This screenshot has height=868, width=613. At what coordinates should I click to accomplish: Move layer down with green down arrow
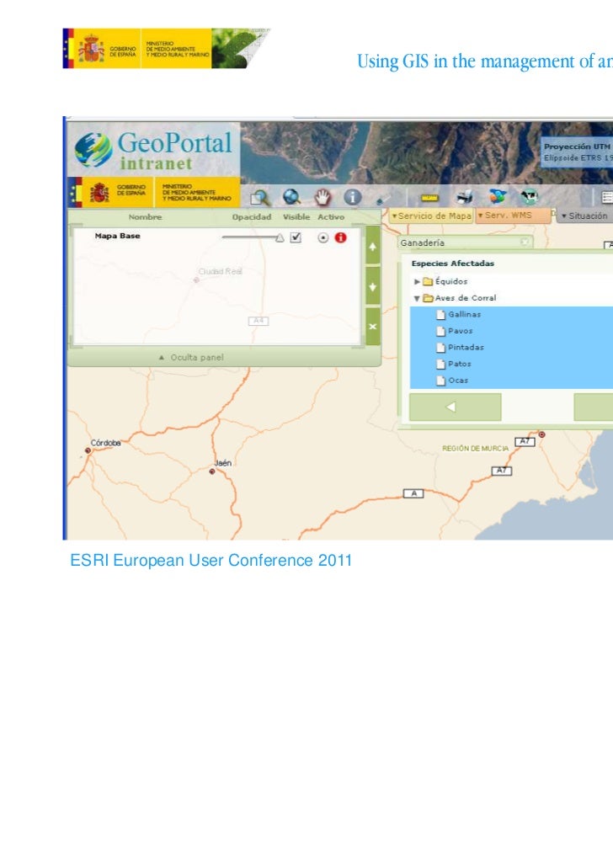pos(373,286)
